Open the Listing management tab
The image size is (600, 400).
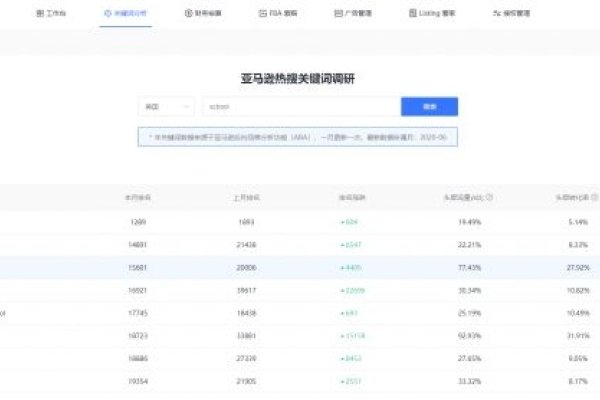coord(432,13)
